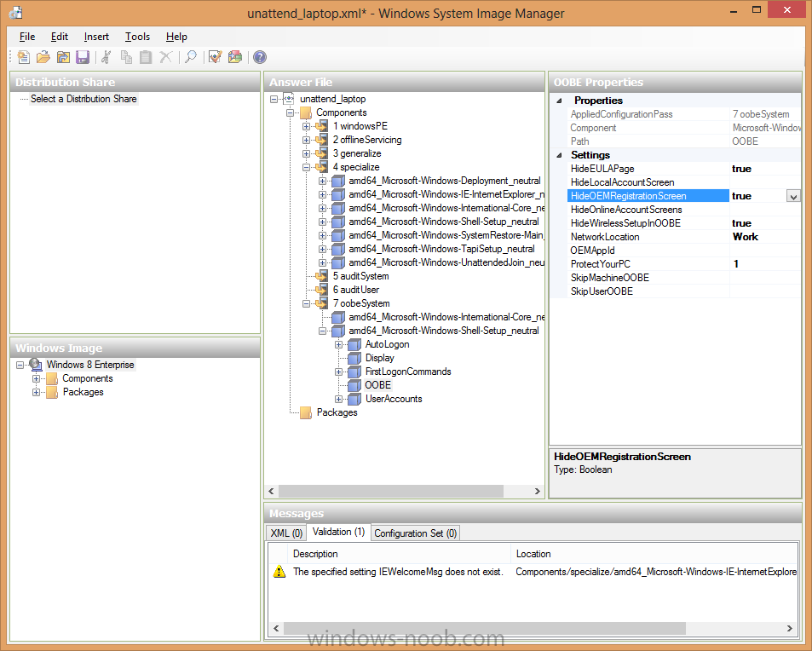Switch to the Configuration Set (0) tab

415,533
